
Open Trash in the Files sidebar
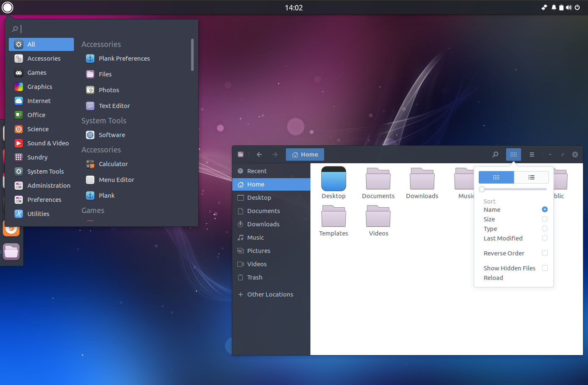pos(271,277)
